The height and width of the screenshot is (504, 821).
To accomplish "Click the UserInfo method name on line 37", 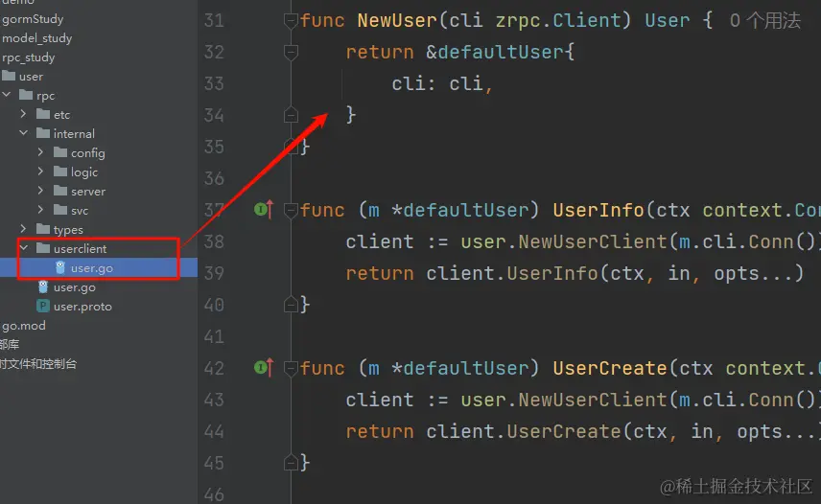I will click(x=598, y=210).
